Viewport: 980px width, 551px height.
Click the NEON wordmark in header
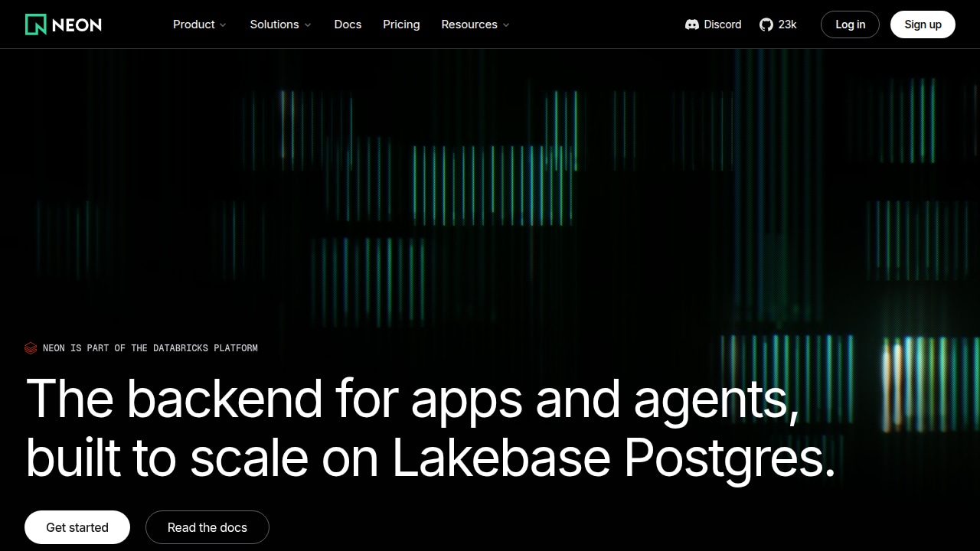click(x=77, y=24)
